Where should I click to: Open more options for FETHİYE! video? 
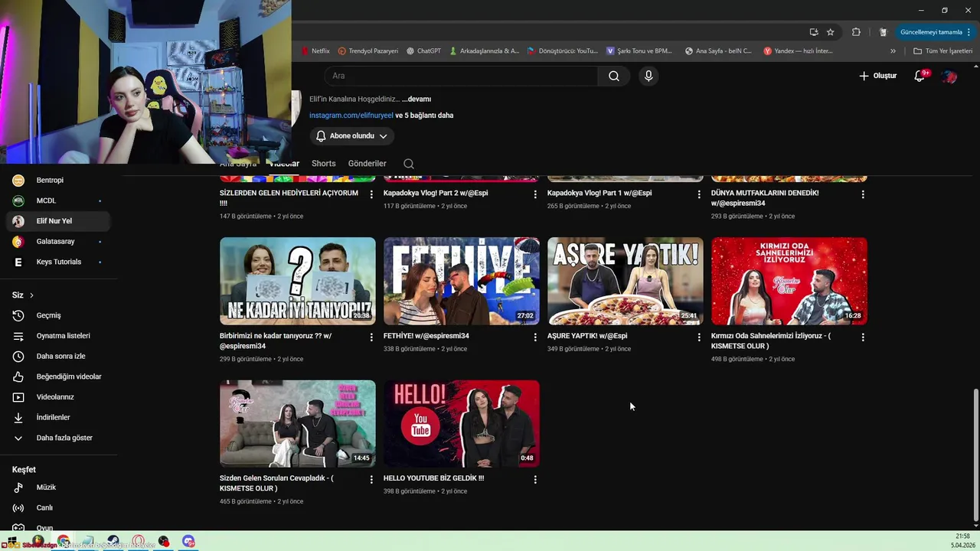[535, 337]
